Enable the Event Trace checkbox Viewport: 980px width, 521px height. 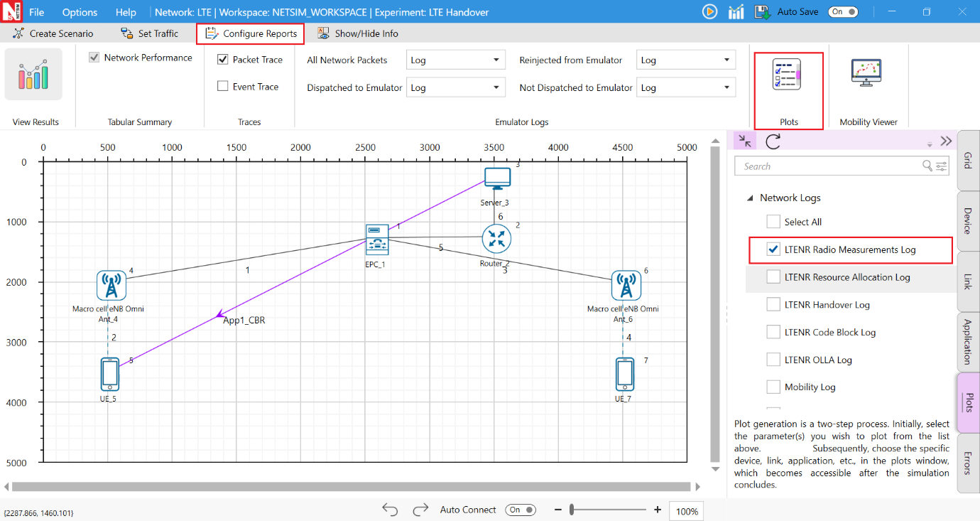[x=223, y=87]
